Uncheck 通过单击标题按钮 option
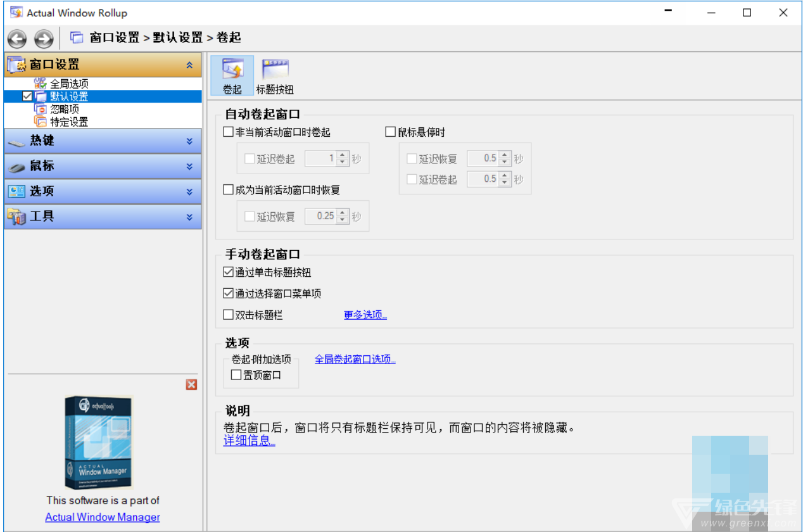The height and width of the screenshot is (532, 803). tap(229, 272)
